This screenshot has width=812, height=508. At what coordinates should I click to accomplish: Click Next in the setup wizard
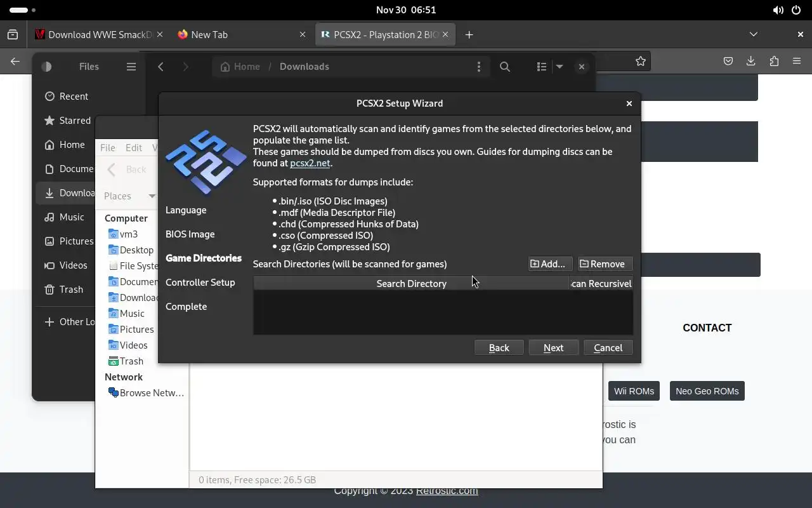[x=553, y=347]
